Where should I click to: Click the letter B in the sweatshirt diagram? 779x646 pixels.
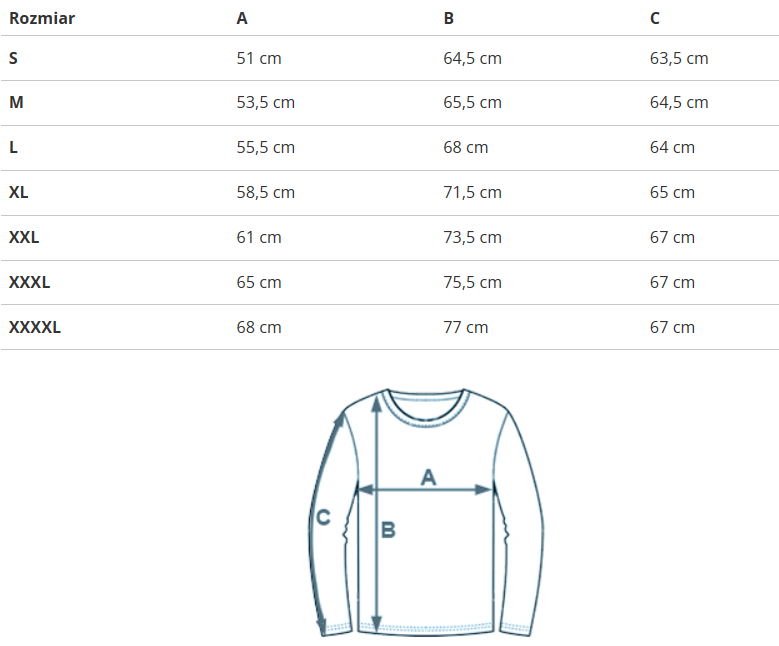tap(388, 530)
